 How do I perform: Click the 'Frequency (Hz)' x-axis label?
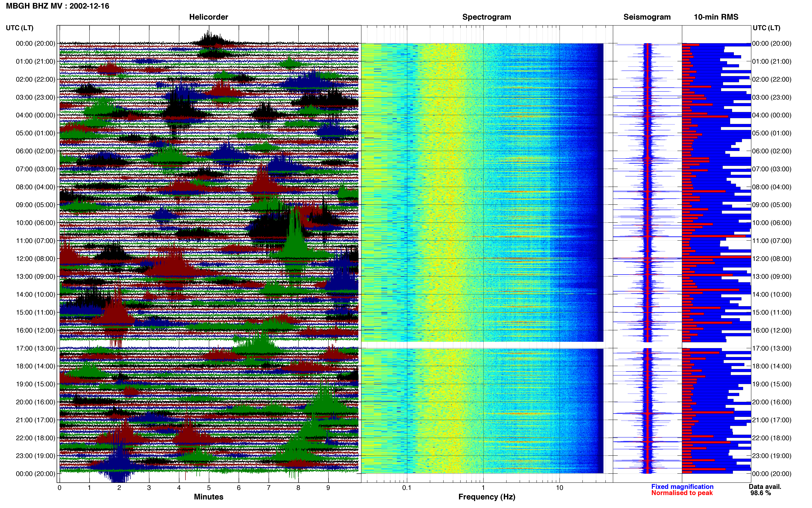coord(487,497)
